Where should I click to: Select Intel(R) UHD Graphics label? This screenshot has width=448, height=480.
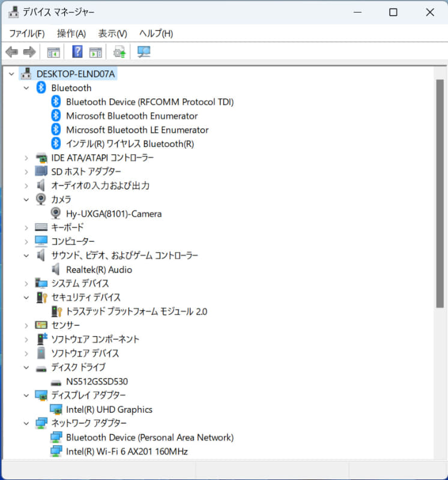click(109, 410)
